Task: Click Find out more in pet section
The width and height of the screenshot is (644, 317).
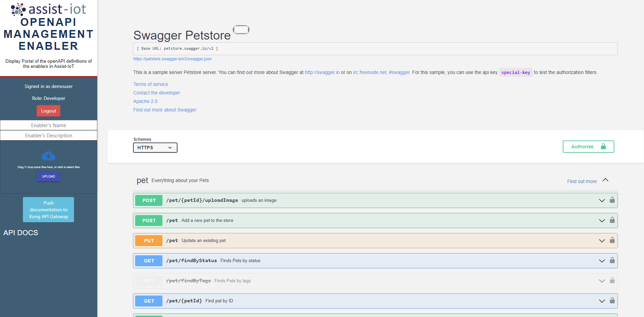Action: tap(582, 181)
